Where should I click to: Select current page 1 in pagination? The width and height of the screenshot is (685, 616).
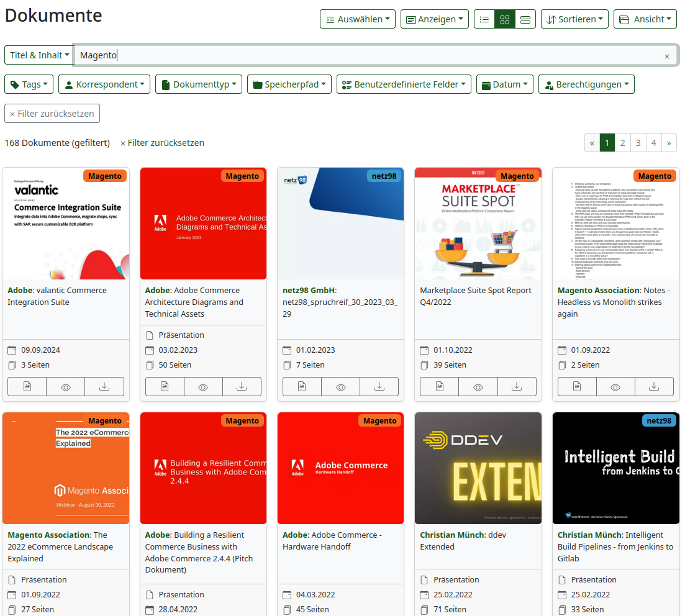pos(607,143)
